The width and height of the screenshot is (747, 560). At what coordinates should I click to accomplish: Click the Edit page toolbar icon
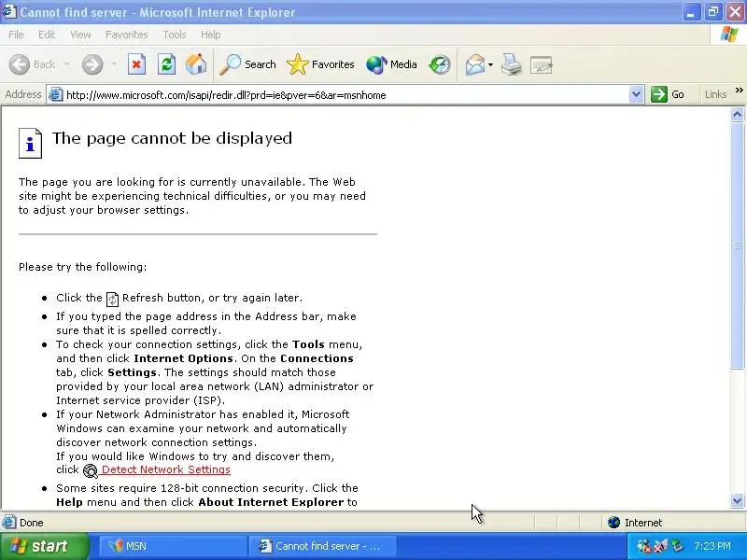(542, 64)
